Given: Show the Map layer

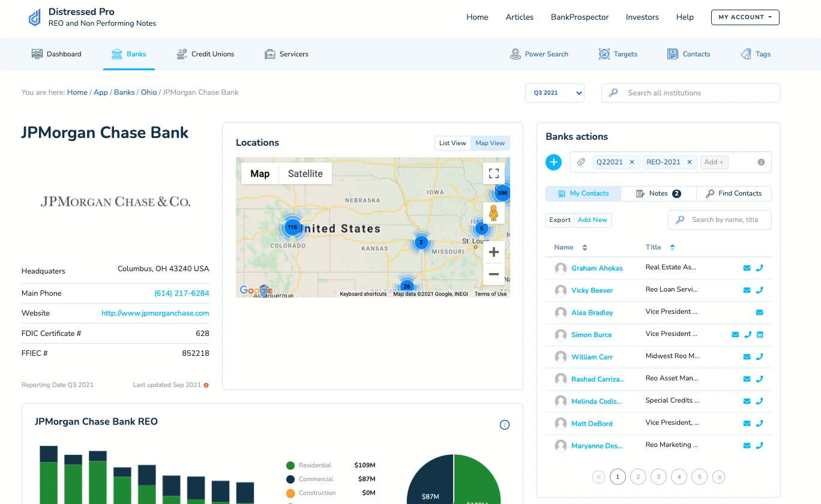Looking at the screenshot, I should [x=260, y=173].
